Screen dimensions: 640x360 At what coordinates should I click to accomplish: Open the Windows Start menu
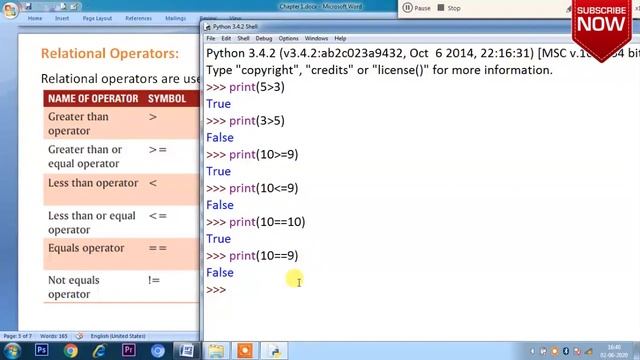click(x=12, y=351)
